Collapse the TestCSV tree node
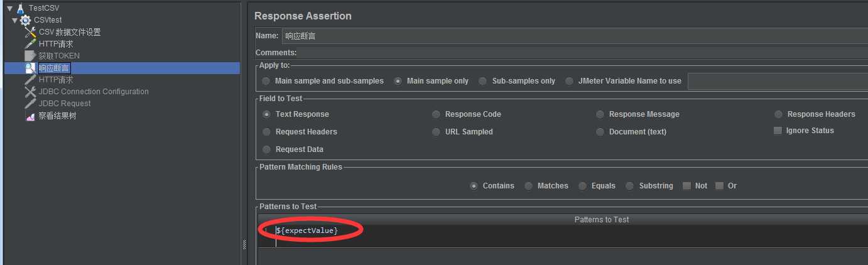Image resolution: width=868 pixels, height=265 pixels. [x=9, y=8]
